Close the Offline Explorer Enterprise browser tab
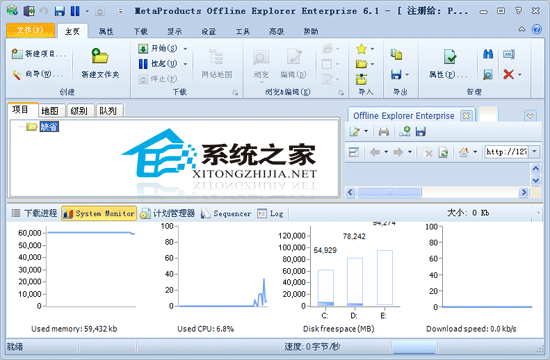Viewport: 550px width, 360px height. point(466,115)
